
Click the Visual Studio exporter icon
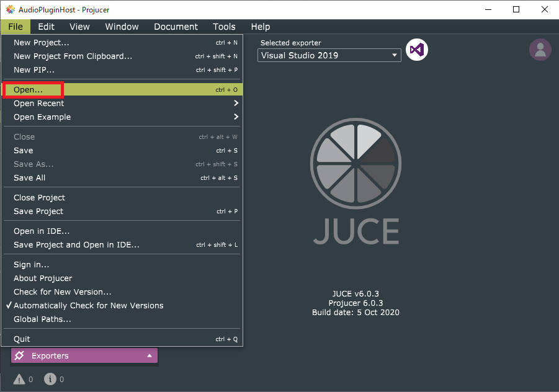tap(417, 50)
